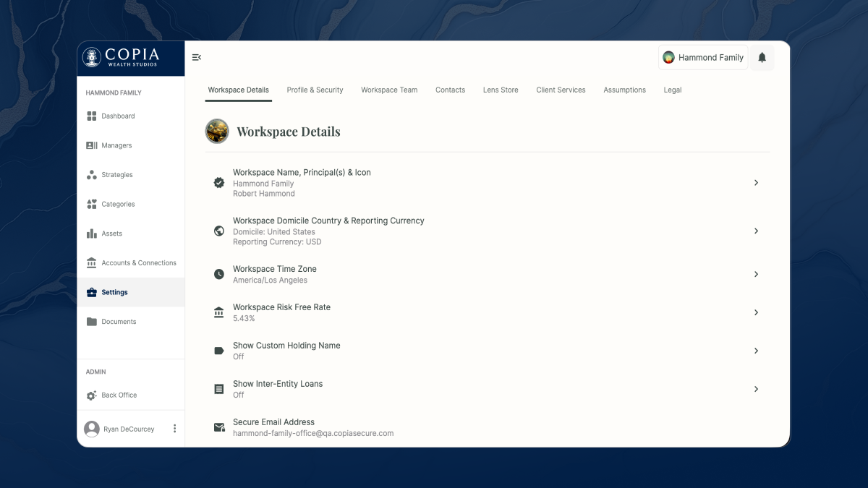The width and height of the screenshot is (868, 488).
Task: Open Show Custom Holding Name setting
Action: tap(756, 351)
